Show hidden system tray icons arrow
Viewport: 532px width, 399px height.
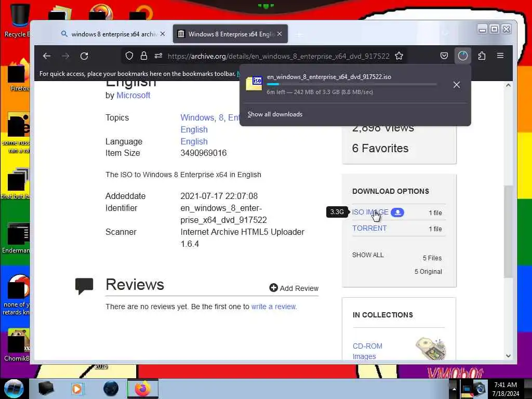click(x=454, y=389)
